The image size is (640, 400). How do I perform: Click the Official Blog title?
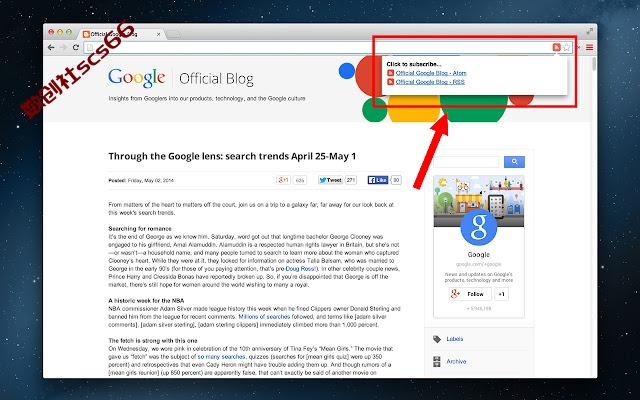pyautogui.click(x=216, y=78)
